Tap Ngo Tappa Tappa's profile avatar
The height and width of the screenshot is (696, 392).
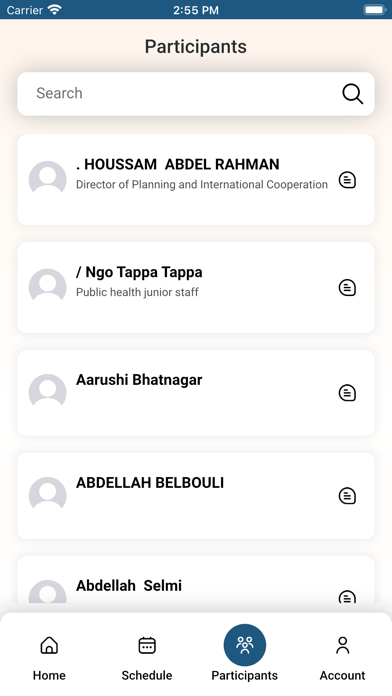tap(48, 286)
